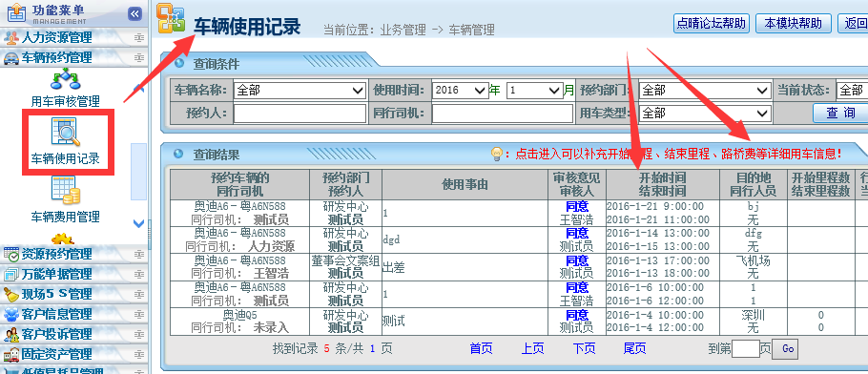
Task: Click the sidebar vertical scrollbar thumb
Action: point(138,171)
